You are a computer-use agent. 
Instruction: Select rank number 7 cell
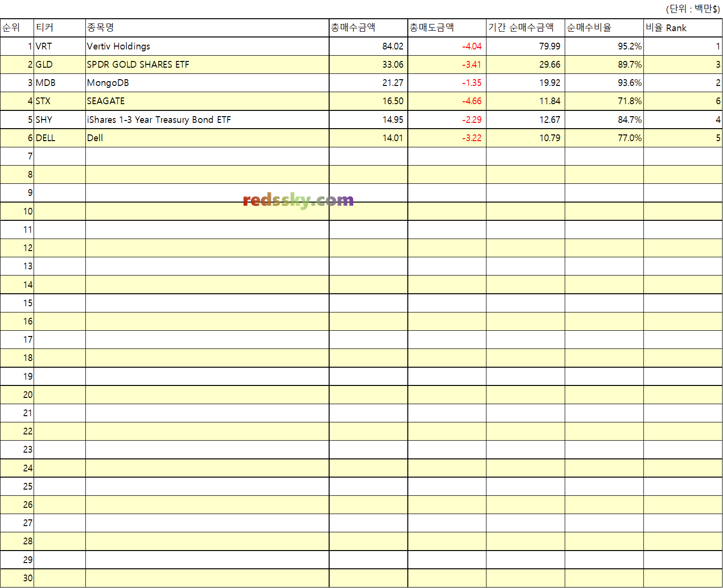(17, 156)
